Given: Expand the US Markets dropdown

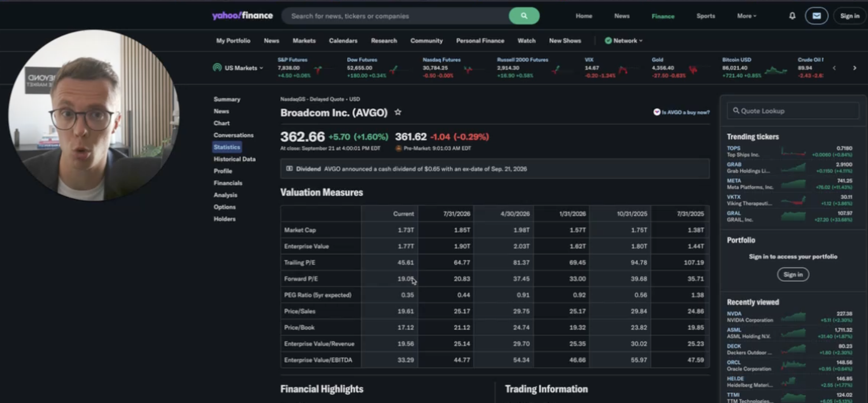Looking at the screenshot, I should coord(238,68).
